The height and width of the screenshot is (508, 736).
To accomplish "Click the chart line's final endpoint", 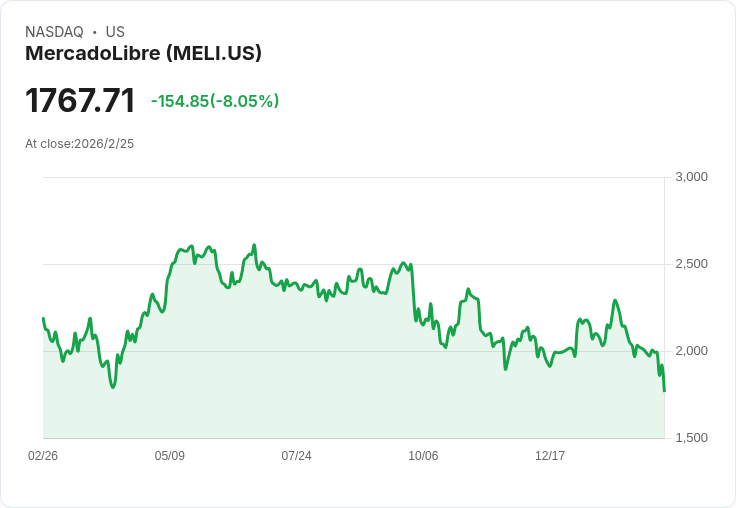I will click(664, 391).
